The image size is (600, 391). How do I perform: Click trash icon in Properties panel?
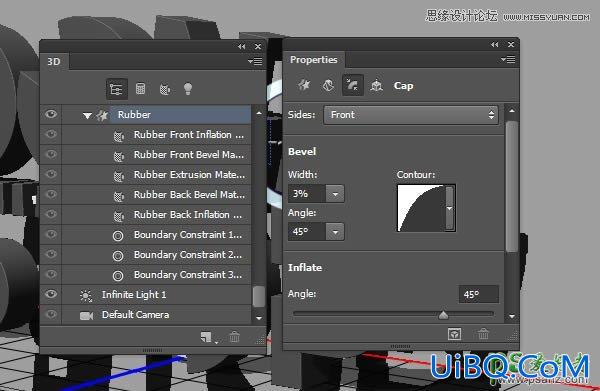(483, 334)
